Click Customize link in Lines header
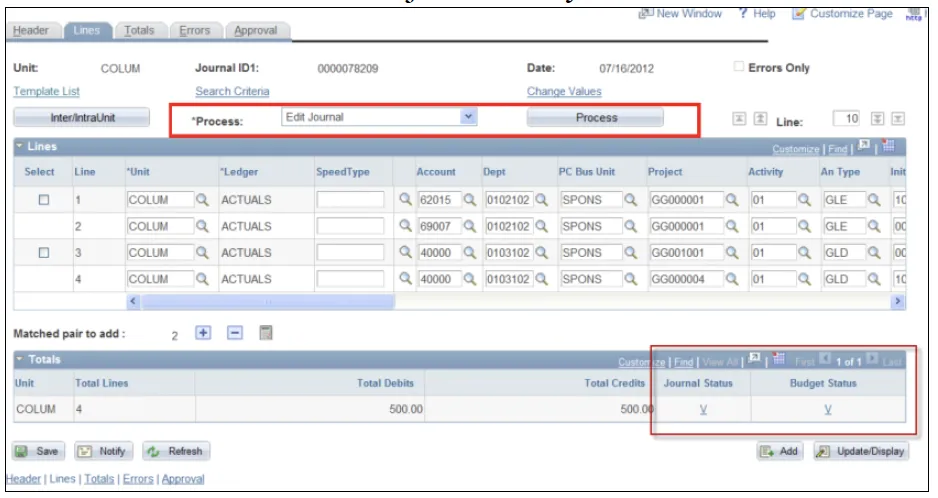 (795, 148)
